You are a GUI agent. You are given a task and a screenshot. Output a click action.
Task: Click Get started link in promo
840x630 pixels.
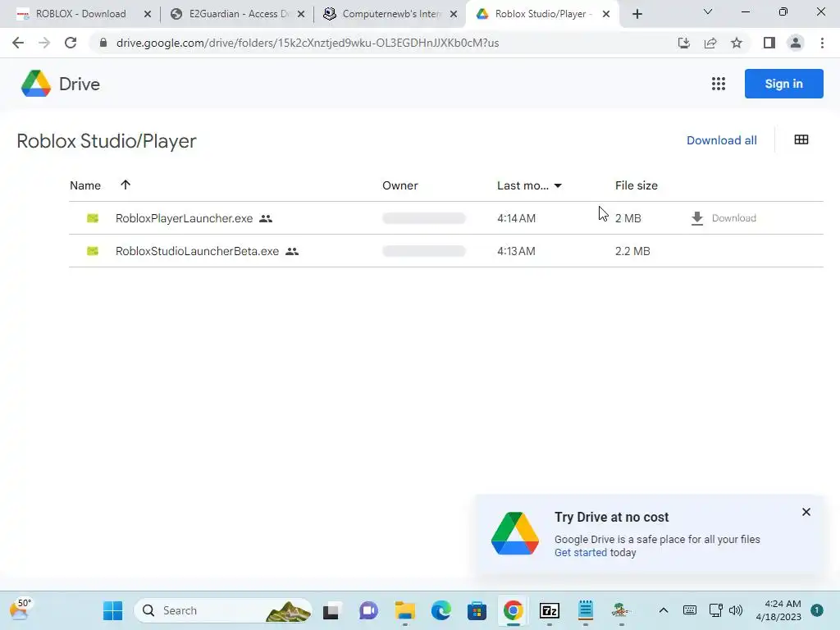point(581,553)
